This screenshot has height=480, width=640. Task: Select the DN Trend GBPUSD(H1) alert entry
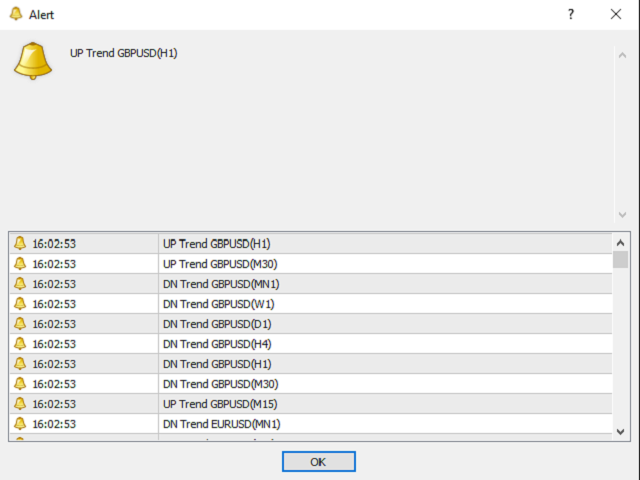pos(217,364)
